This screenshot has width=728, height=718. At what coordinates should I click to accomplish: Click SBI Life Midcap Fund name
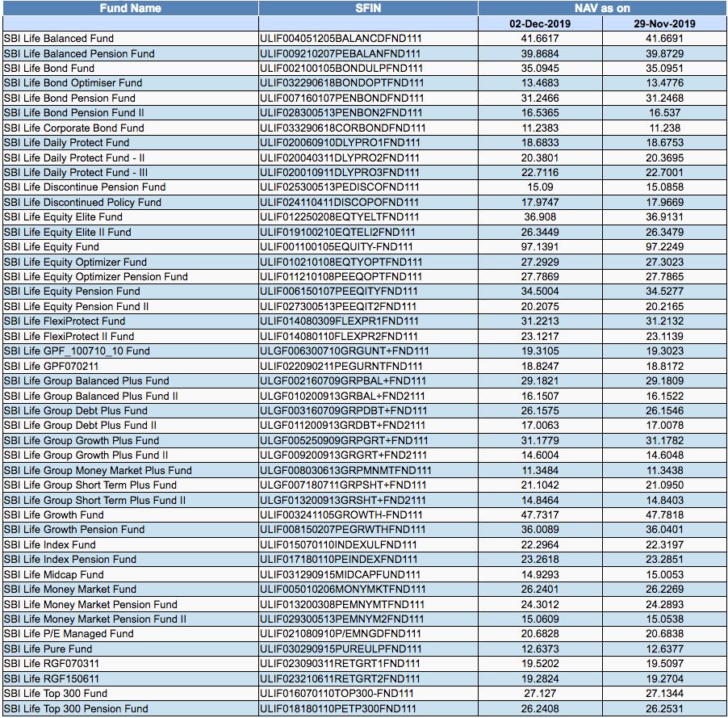coord(54,574)
